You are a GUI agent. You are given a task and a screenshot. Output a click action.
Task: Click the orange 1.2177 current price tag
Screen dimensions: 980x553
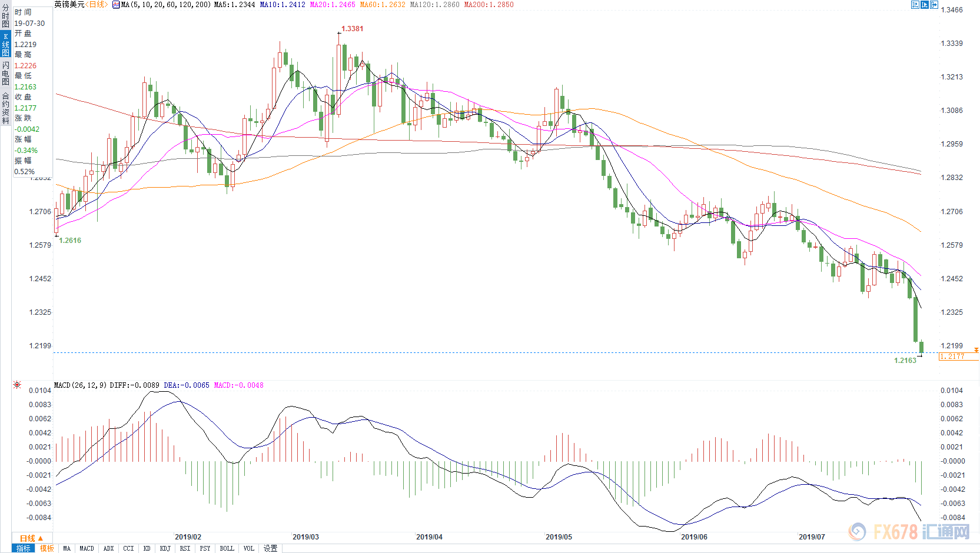(958, 357)
